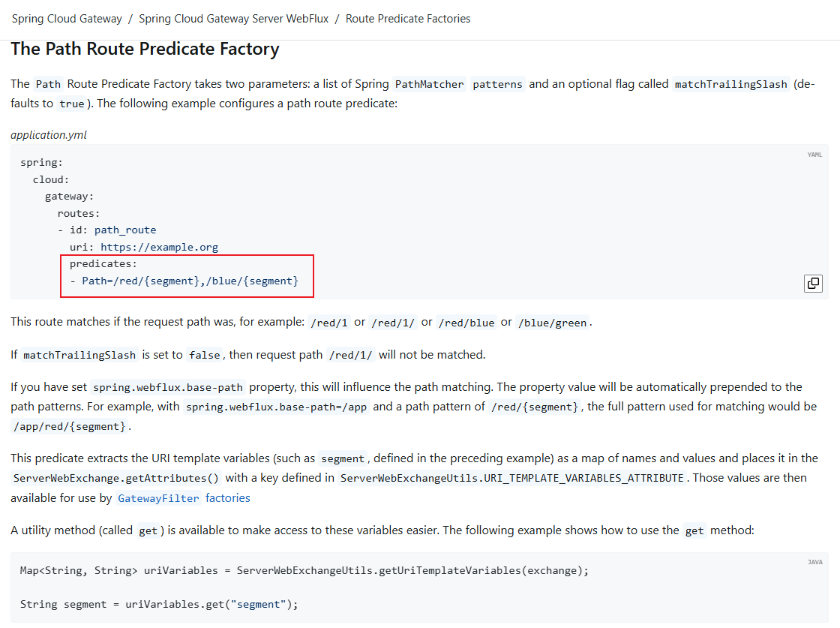Screen dimensions: 840x628
Task: Click the predicates: line in YAML
Action: 103,263
